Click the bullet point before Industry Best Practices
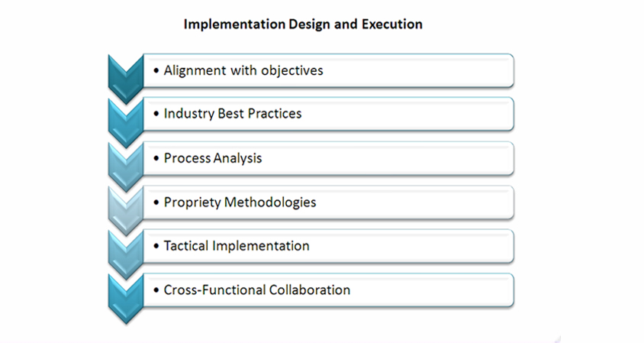This screenshot has width=644, height=343. (156, 114)
